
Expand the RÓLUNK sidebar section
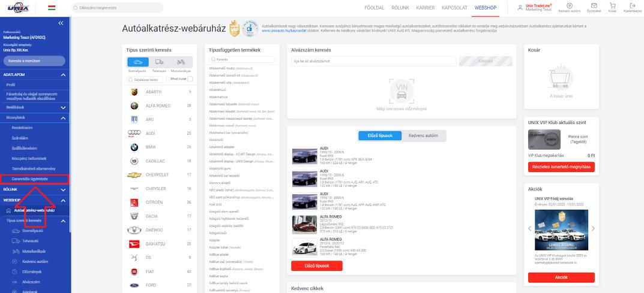point(63,190)
